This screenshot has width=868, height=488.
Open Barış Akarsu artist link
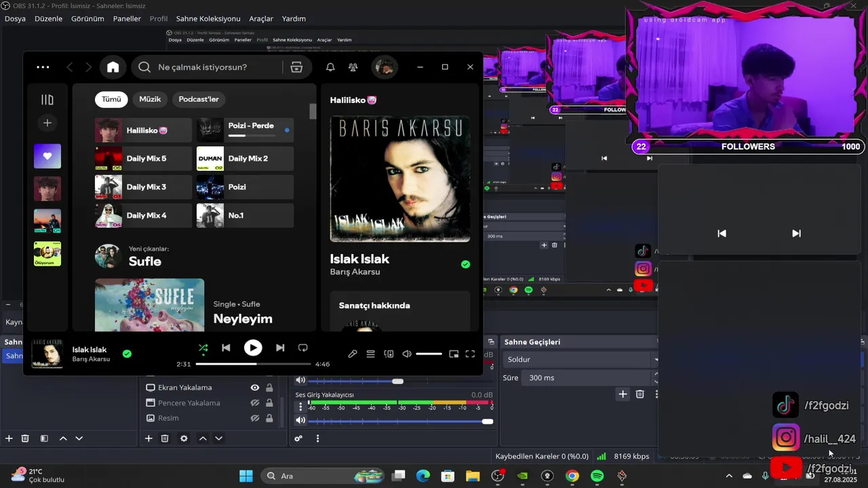[x=355, y=272]
